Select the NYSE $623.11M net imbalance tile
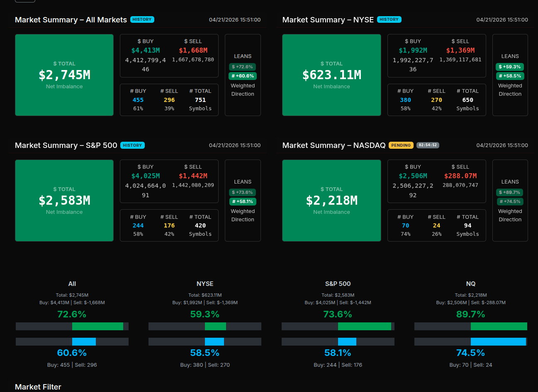538x392 pixels. (331, 75)
